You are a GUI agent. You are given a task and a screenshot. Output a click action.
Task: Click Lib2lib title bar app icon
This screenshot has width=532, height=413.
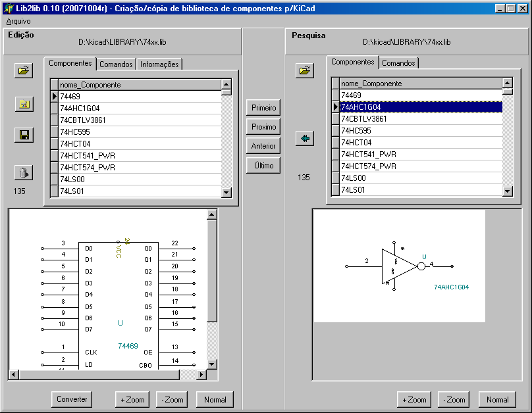9,8
